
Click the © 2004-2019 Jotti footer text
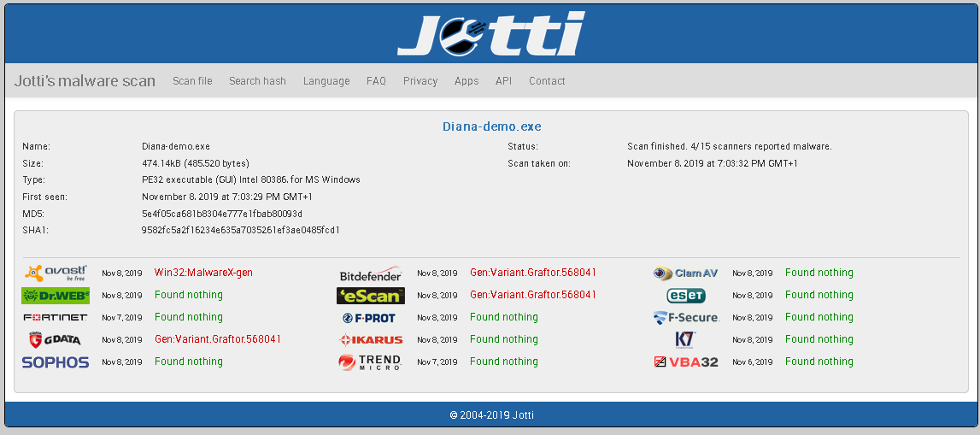pyautogui.click(x=492, y=415)
